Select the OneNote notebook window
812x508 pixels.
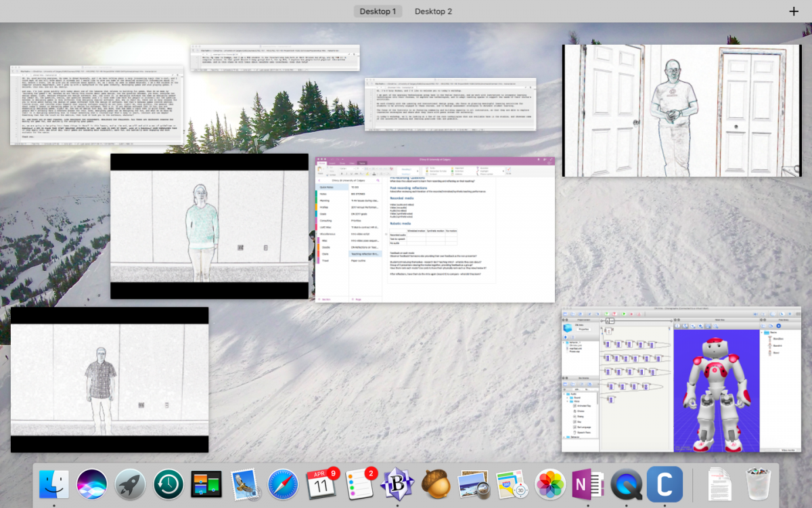pyautogui.click(x=435, y=230)
